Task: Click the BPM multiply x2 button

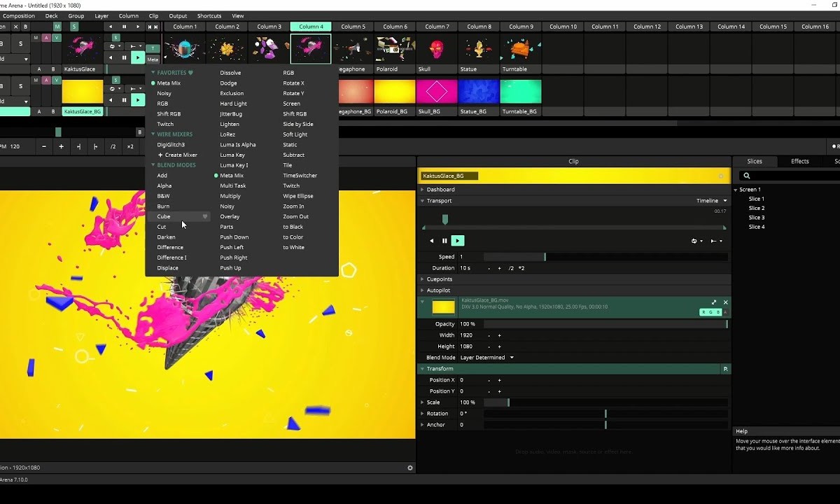Action: click(130, 147)
